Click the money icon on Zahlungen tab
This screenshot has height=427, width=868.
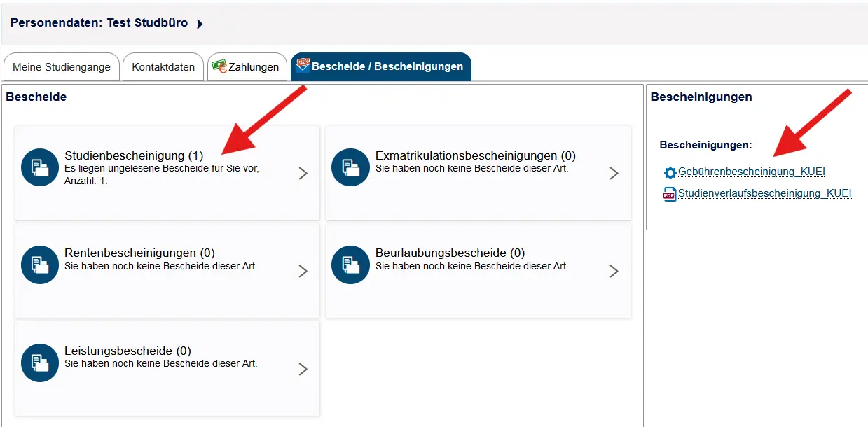point(220,66)
